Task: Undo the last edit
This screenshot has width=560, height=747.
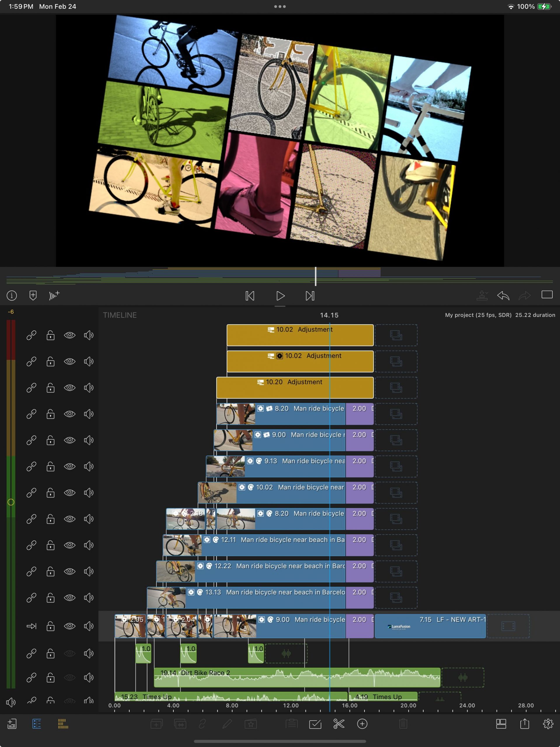Action: pos(503,295)
